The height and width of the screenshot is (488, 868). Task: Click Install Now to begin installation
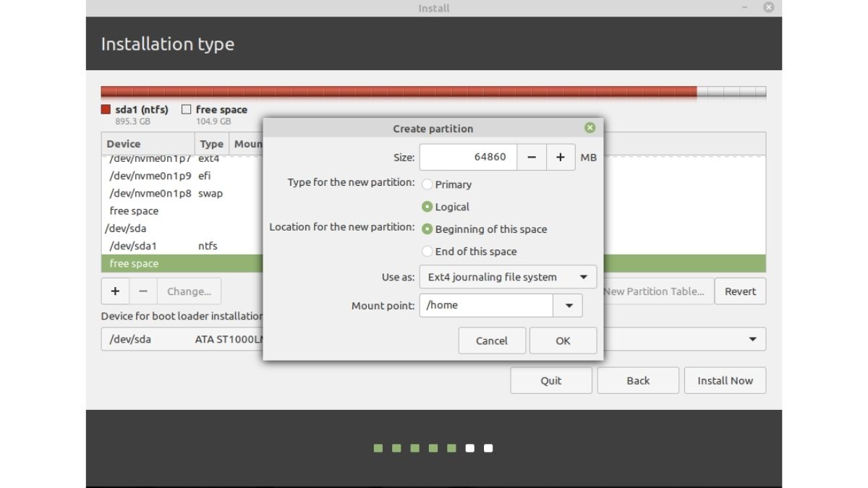(725, 380)
